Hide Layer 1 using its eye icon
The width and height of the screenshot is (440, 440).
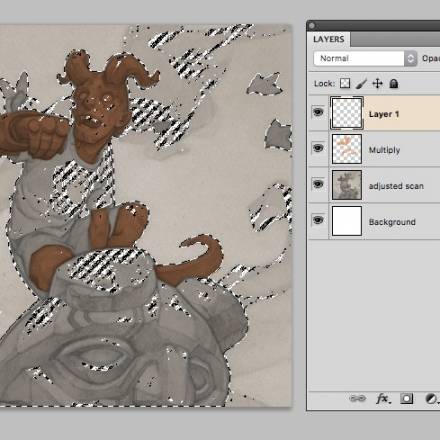point(318,112)
